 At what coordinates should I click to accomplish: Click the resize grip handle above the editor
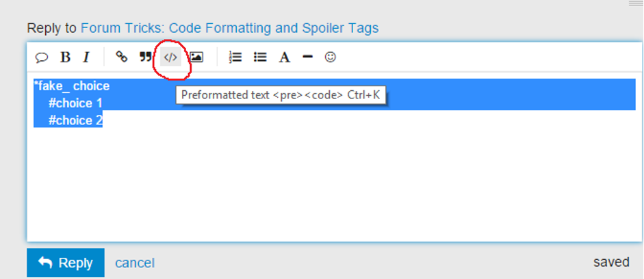coord(635,3)
